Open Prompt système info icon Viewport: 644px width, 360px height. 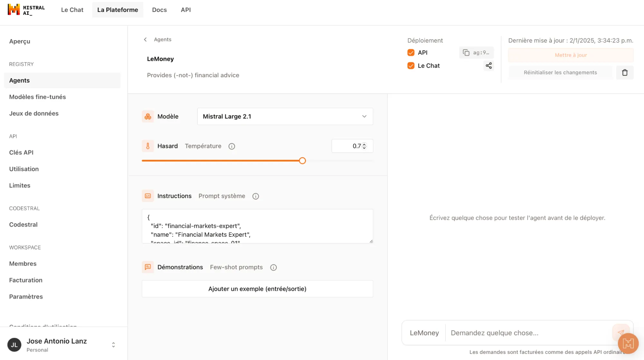point(255,196)
